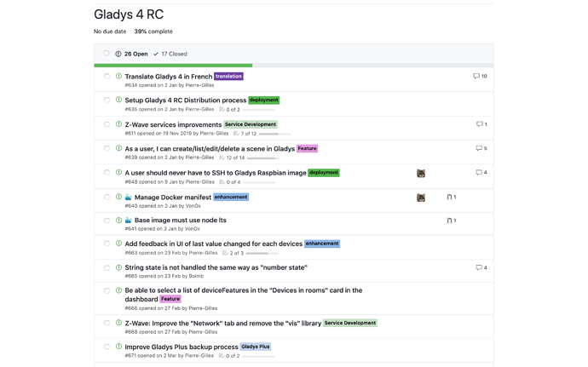
Task: Select checkbox for SSH to Gladys Raspbian issue
Action: [107, 173]
